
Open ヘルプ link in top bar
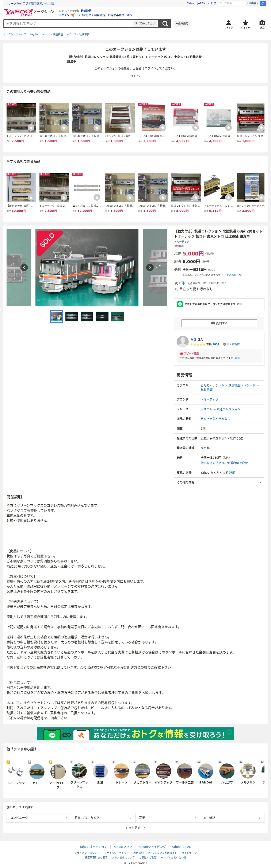coord(212,3)
